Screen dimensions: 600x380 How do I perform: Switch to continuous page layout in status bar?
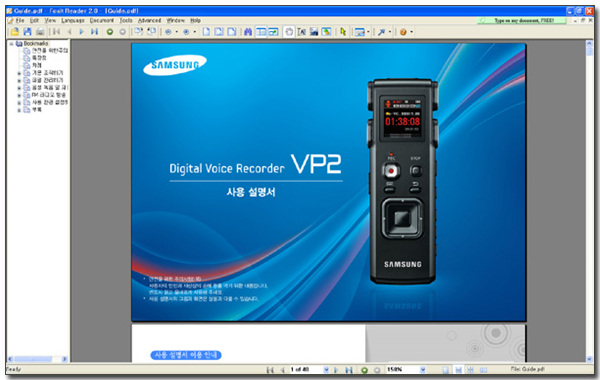(458, 370)
